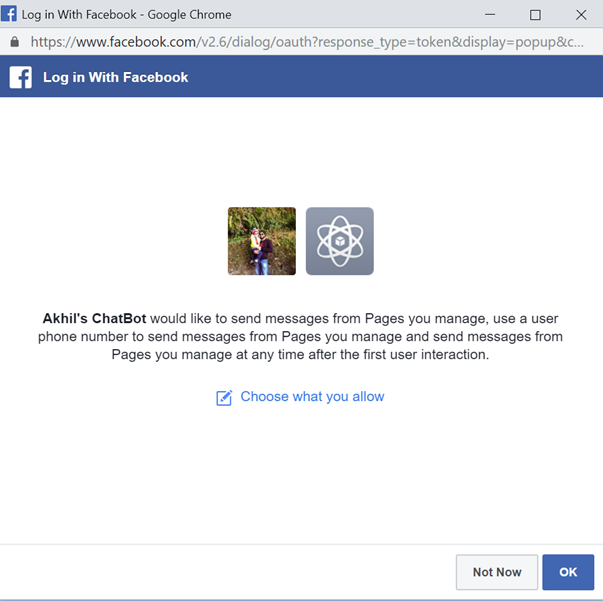This screenshot has width=603, height=601.
Task: Minimize the Facebook login popup window
Action: [489, 14]
